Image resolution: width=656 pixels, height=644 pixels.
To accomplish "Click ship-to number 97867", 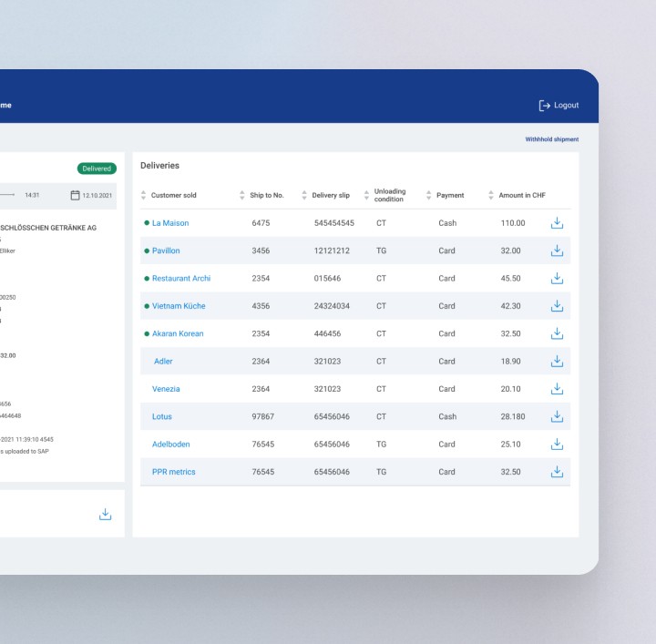I will pyautogui.click(x=263, y=416).
